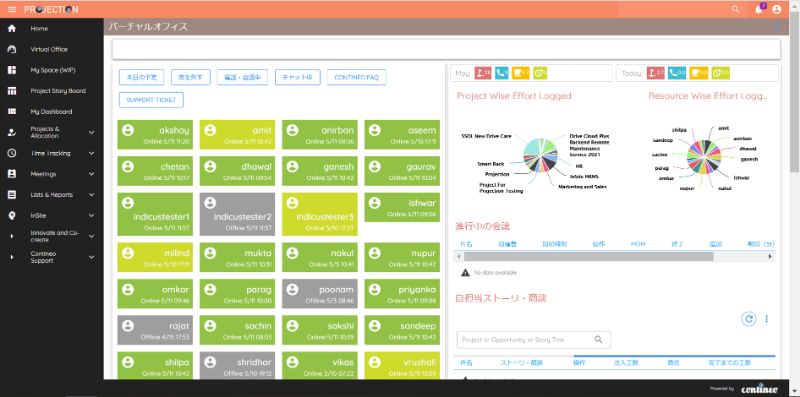Open the amit user card
The height and width of the screenshot is (397, 800).
(237, 135)
